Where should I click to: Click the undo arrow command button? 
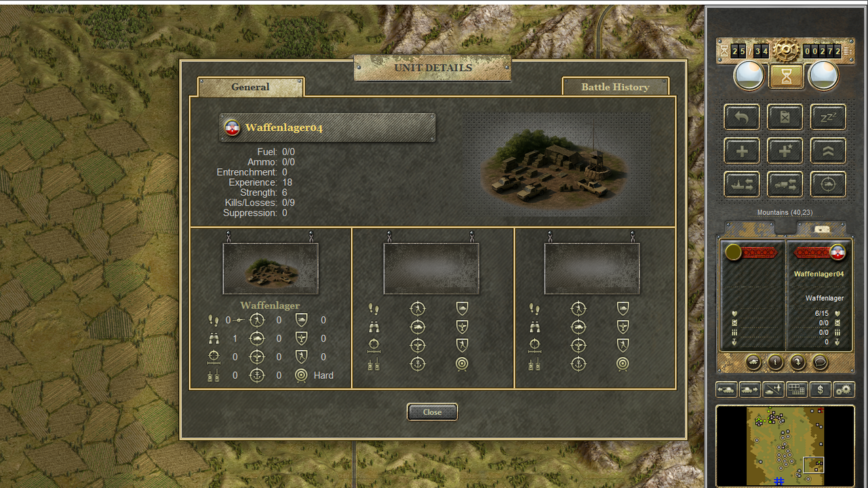pyautogui.click(x=742, y=117)
